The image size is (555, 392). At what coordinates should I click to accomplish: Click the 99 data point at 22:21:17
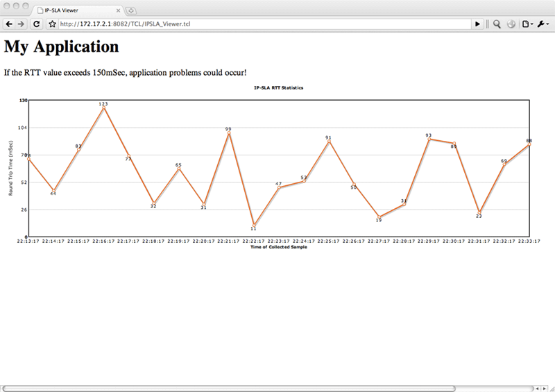(x=229, y=133)
